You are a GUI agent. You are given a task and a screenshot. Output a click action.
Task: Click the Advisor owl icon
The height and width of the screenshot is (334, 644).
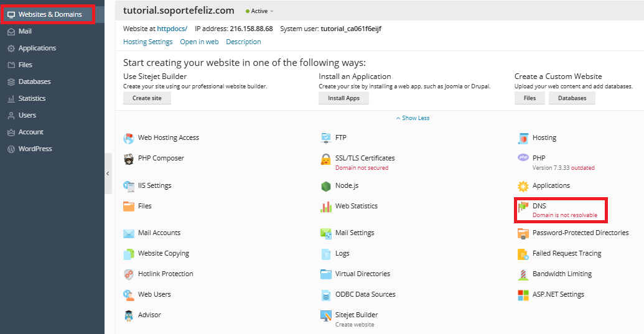129,315
